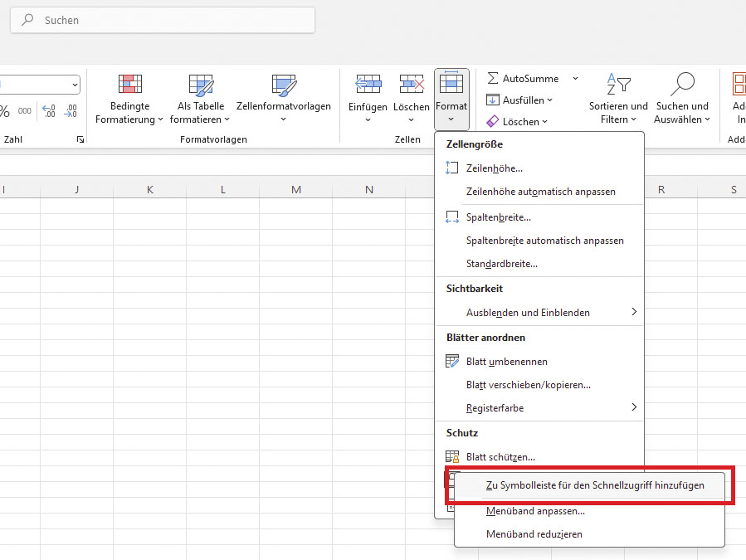Image resolution: width=746 pixels, height=560 pixels.
Task: Open the Bedingte Formatierung menu
Action: click(129, 98)
